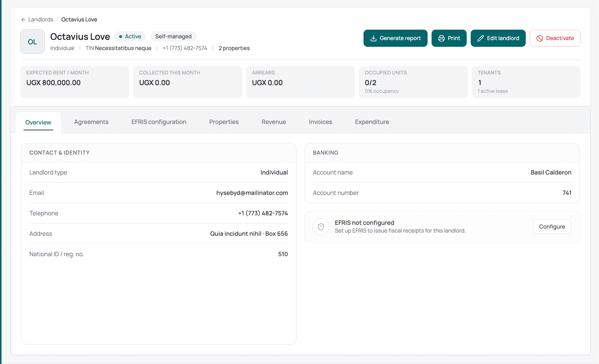Click the Octavius Love page title

coord(80,37)
